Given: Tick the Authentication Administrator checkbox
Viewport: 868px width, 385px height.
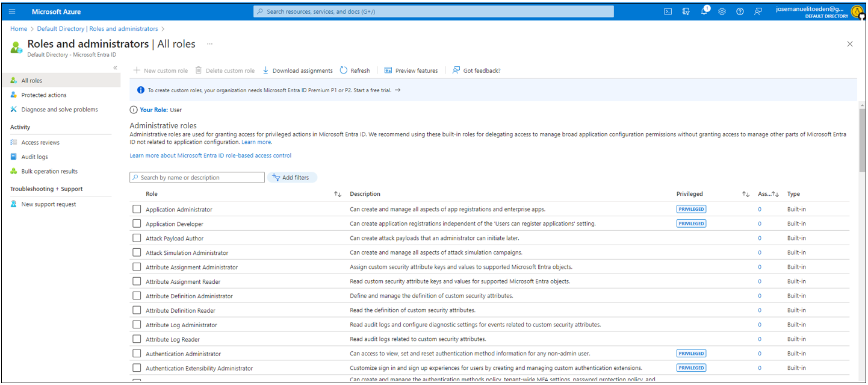Looking at the screenshot, I should (x=137, y=354).
